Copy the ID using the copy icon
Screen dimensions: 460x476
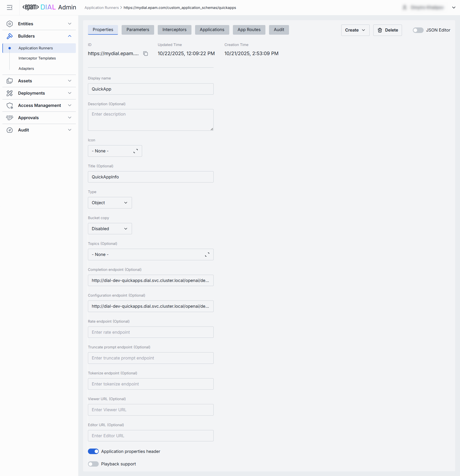(x=145, y=53)
